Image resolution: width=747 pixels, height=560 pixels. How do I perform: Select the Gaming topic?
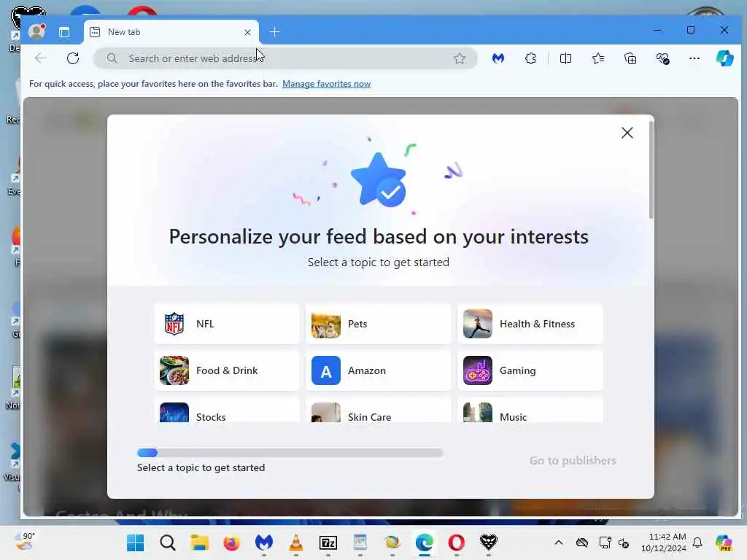(x=530, y=370)
